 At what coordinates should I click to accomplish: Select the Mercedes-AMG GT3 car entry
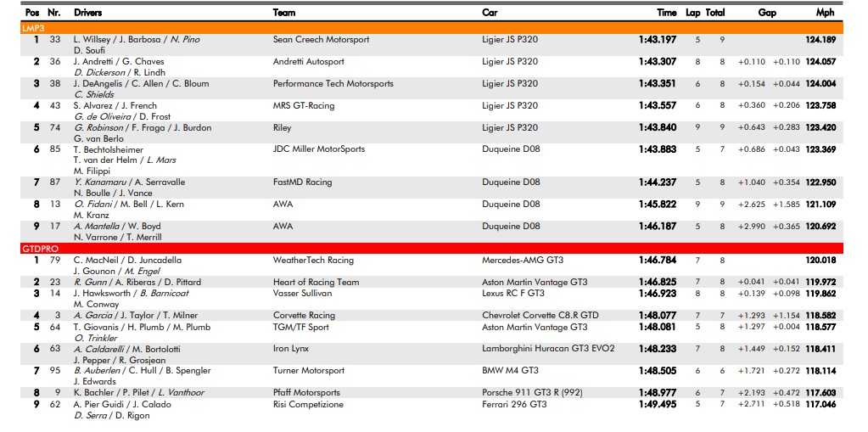click(521, 260)
